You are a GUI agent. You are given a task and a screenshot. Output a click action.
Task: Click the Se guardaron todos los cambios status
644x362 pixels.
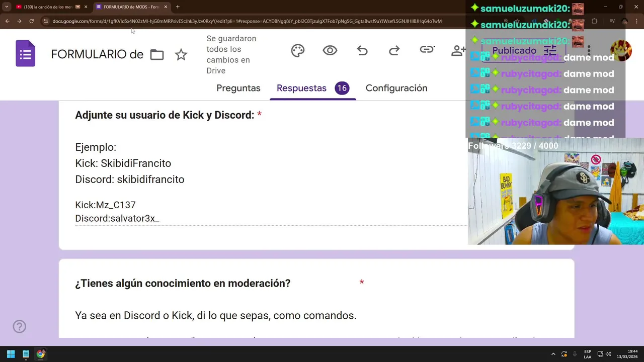click(x=231, y=54)
